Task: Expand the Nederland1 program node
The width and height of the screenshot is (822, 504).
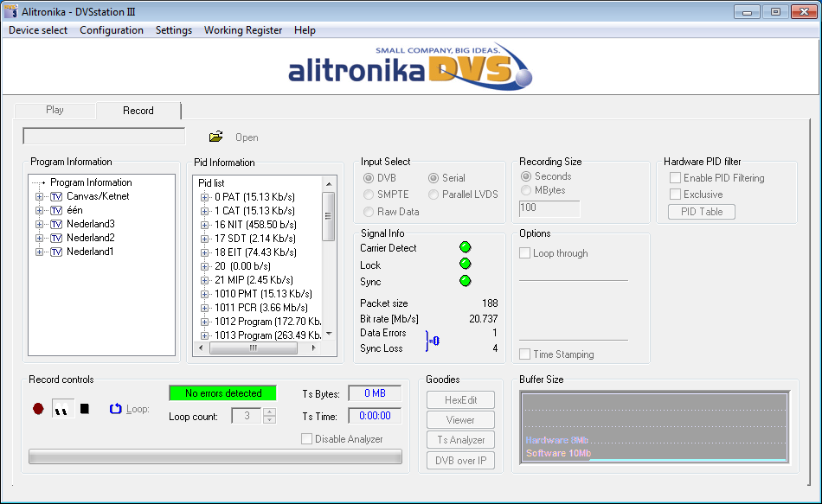Action: (x=39, y=252)
